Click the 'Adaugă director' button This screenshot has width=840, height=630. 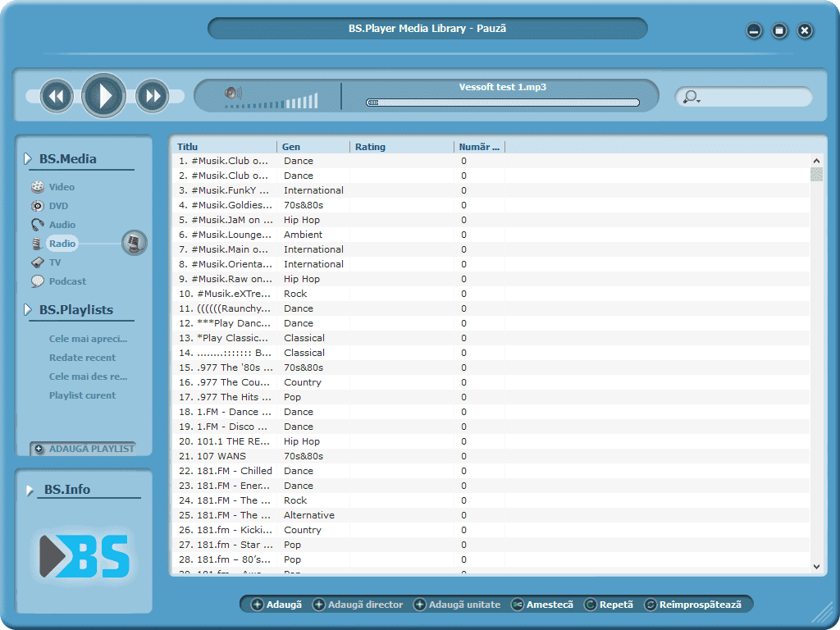point(358,605)
